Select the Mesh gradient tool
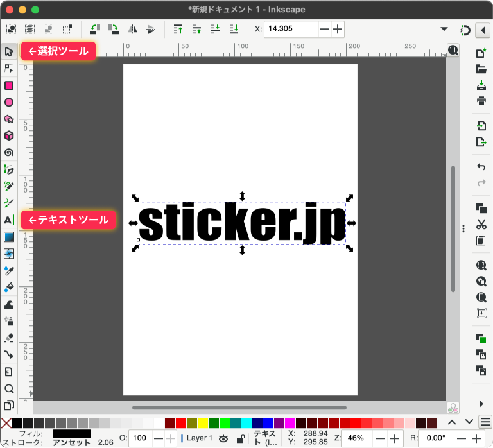493x448 pixels. 9,254
